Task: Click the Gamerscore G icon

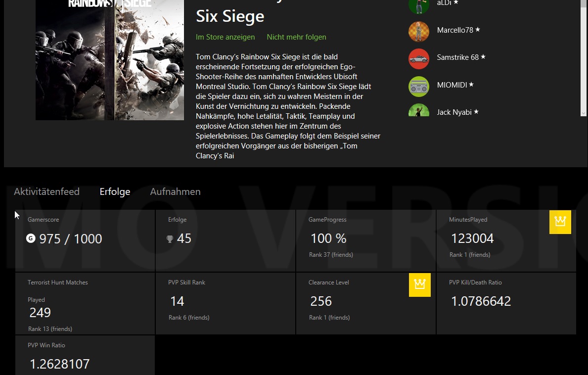Action: [x=31, y=238]
